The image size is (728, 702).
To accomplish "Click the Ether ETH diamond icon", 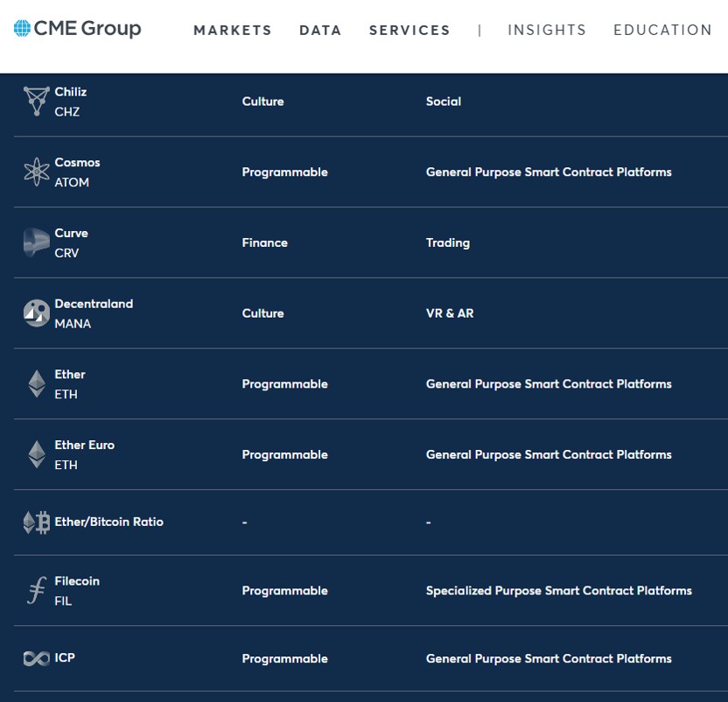I will click(x=37, y=383).
